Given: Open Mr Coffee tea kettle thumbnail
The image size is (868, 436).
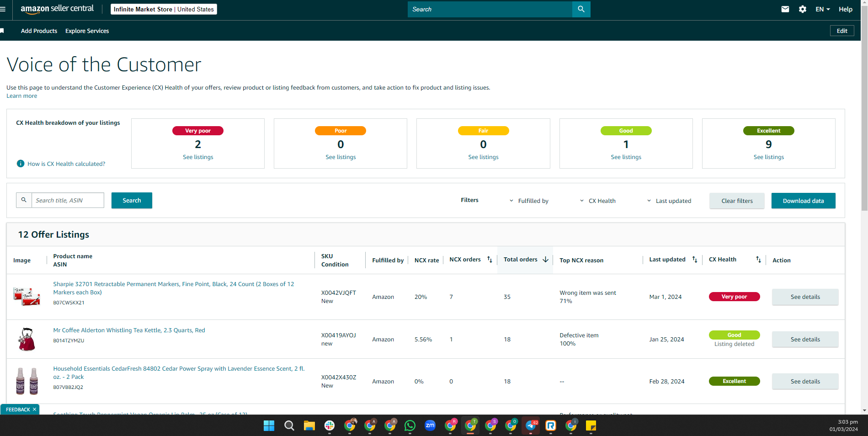Looking at the screenshot, I should point(27,339).
